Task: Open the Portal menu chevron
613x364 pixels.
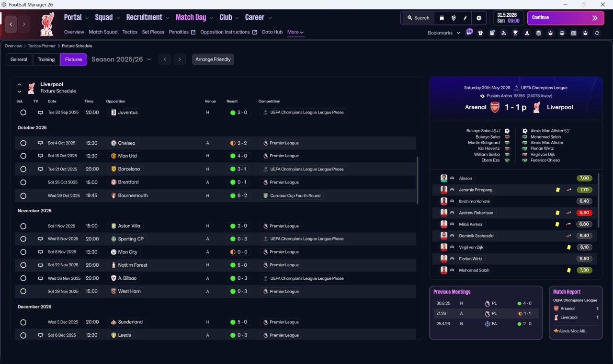Action: [87, 18]
